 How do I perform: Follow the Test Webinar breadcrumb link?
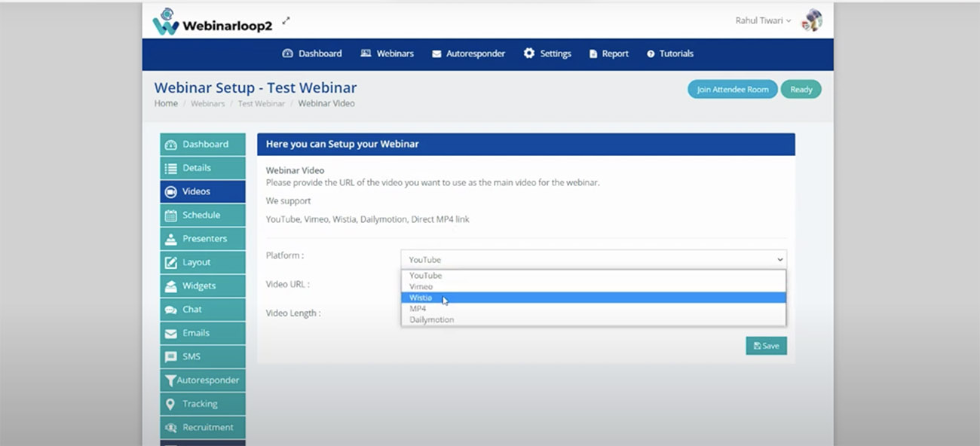(262, 103)
